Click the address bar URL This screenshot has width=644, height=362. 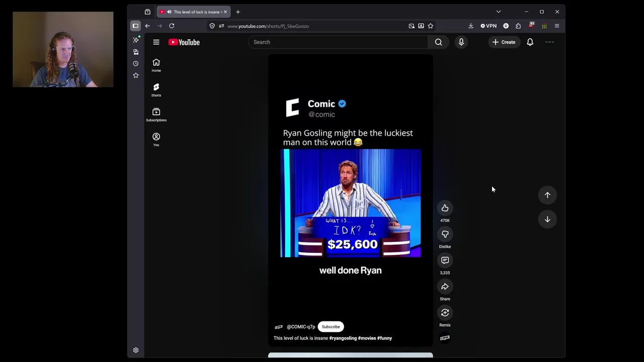(x=268, y=26)
